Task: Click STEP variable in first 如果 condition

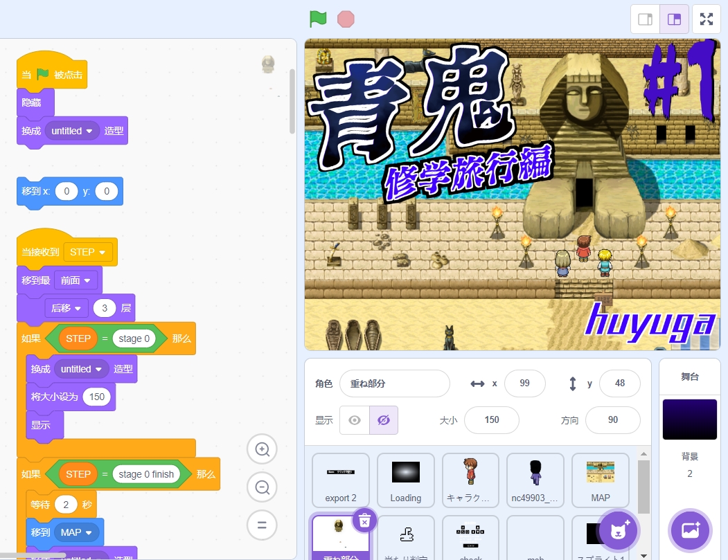Action: [78, 338]
